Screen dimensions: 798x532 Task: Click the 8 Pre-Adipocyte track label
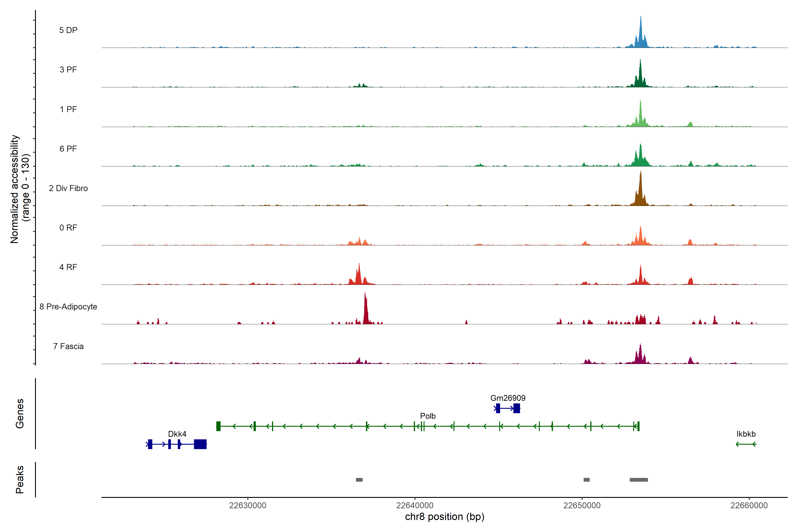click(68, 307)
